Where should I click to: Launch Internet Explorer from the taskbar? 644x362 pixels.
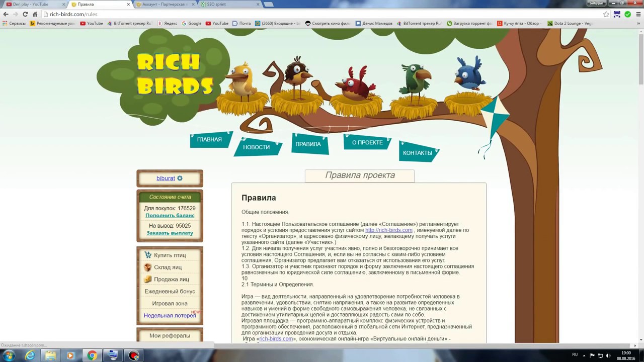click(x=30, y=355)
